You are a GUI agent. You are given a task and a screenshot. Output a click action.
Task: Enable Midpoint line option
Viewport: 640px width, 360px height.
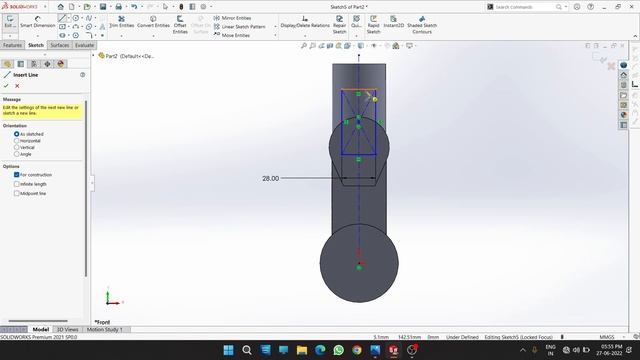pyautogui.click(x=16, y=193)
